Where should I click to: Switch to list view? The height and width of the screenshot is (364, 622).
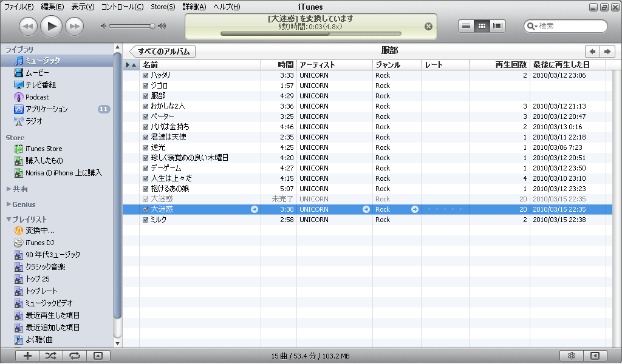point(466,26)
